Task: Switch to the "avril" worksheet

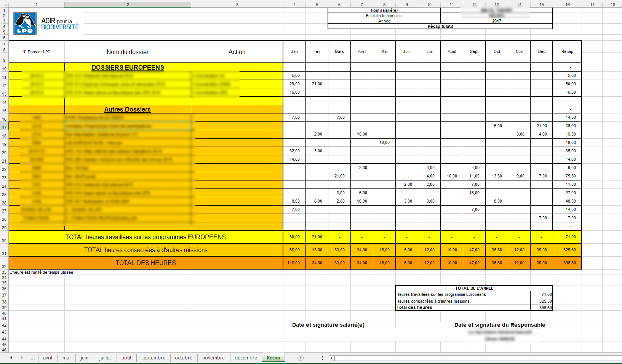Action: point(47,358)
